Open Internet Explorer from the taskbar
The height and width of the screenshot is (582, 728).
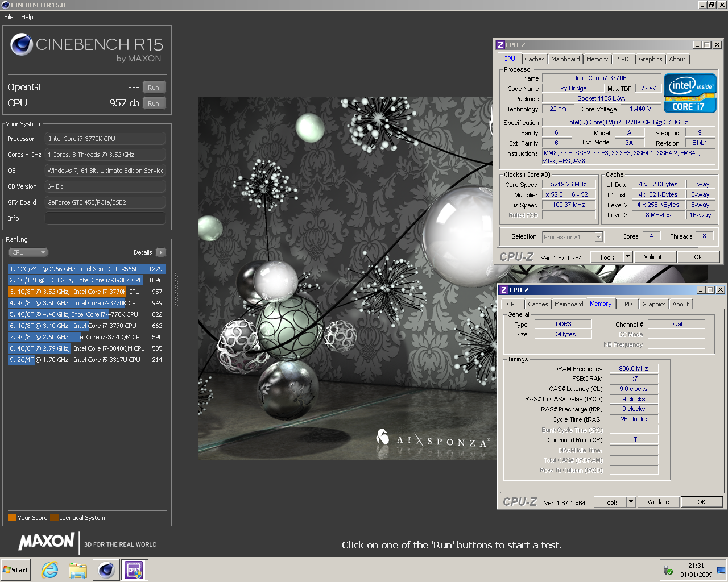tap(50, 569)
